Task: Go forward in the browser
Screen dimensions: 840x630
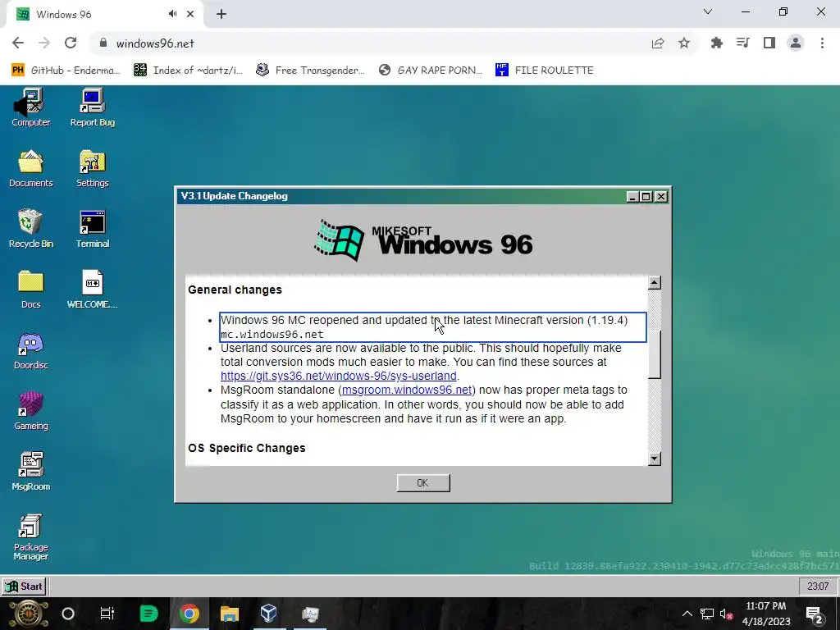Action: pos(44,43)
